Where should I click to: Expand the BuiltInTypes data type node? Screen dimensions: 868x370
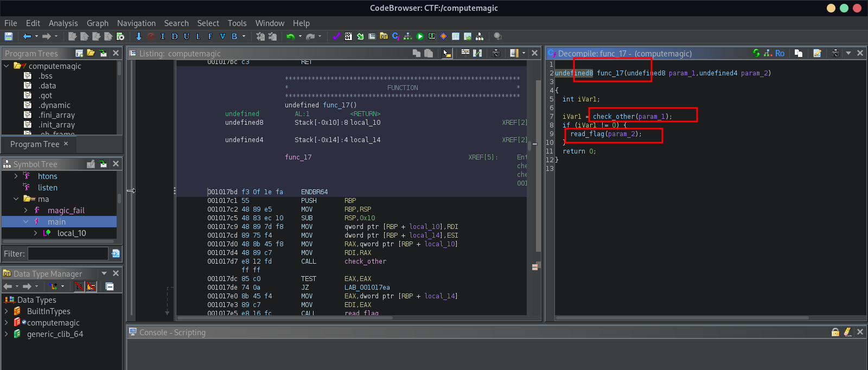click(7, 311)
